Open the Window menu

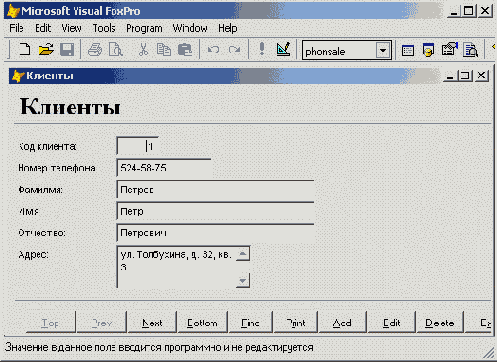click(190, 28)
